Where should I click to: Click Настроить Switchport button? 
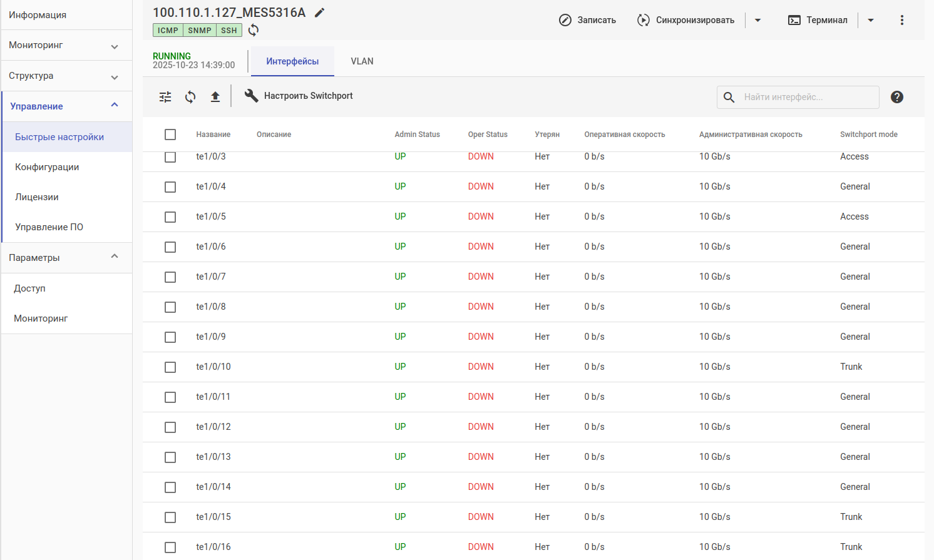pos(299,96)
